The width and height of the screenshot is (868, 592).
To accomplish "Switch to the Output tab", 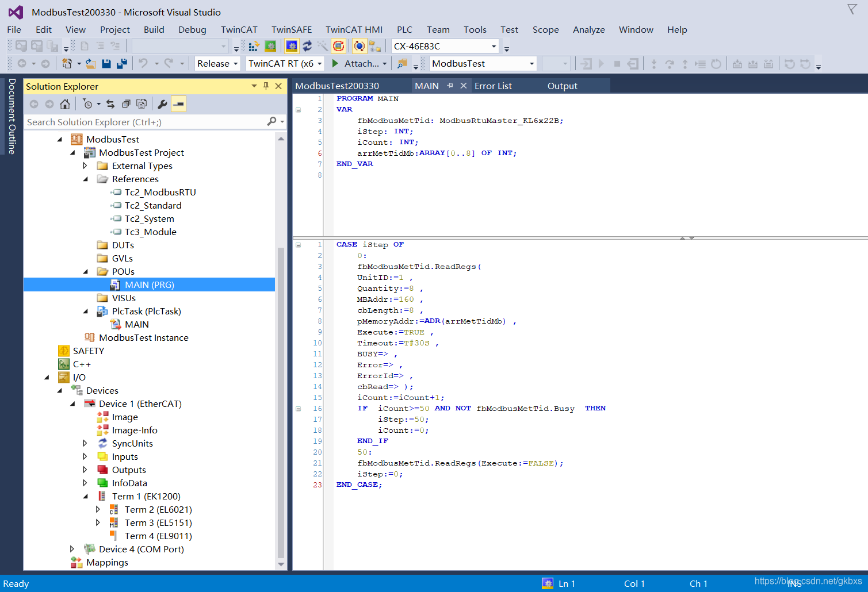I will (x=562, y=86).
